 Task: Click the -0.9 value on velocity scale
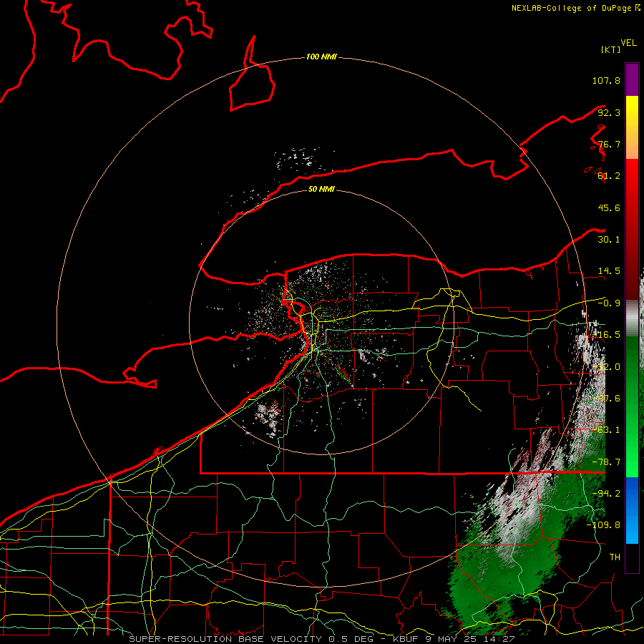(609, 303)
